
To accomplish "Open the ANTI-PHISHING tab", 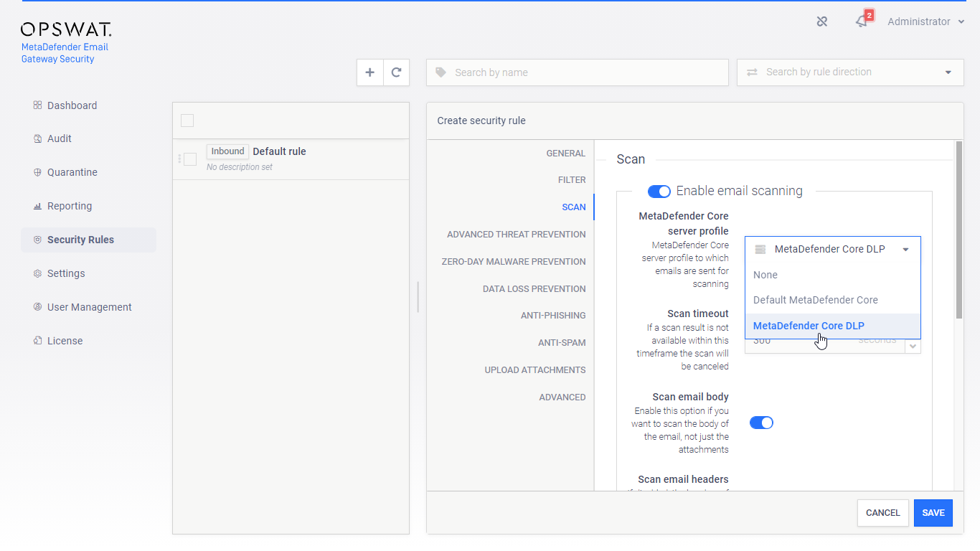I will pyautogui.click(x=553, y=316).
